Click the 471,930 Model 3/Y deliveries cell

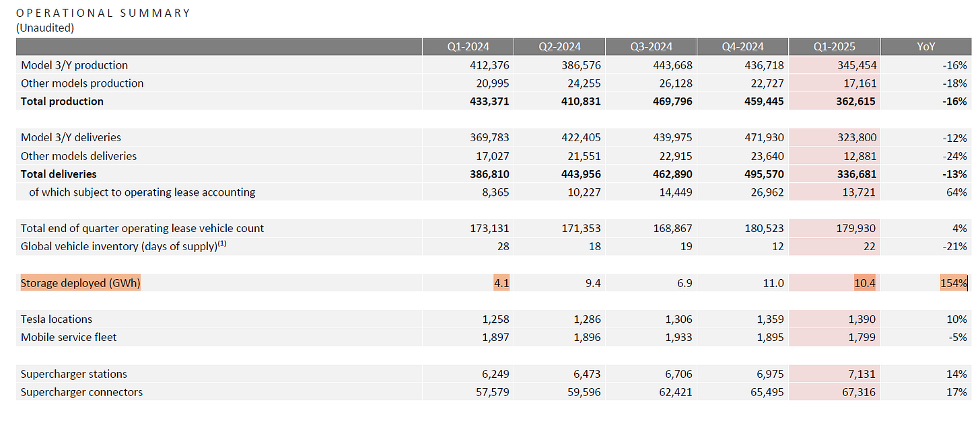tap(764, 137)
